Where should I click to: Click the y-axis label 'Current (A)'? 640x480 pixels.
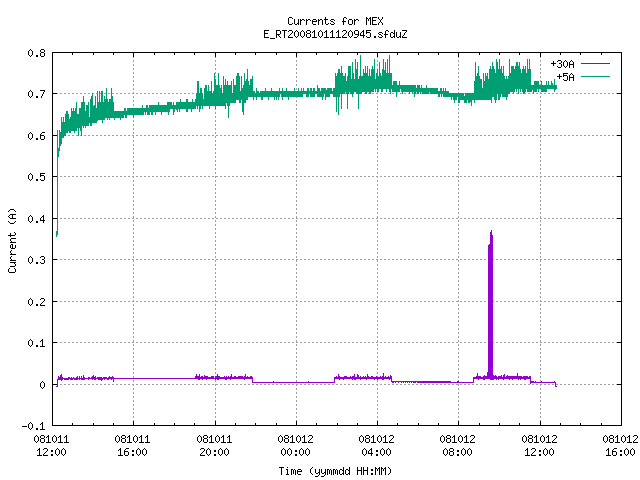12,240
